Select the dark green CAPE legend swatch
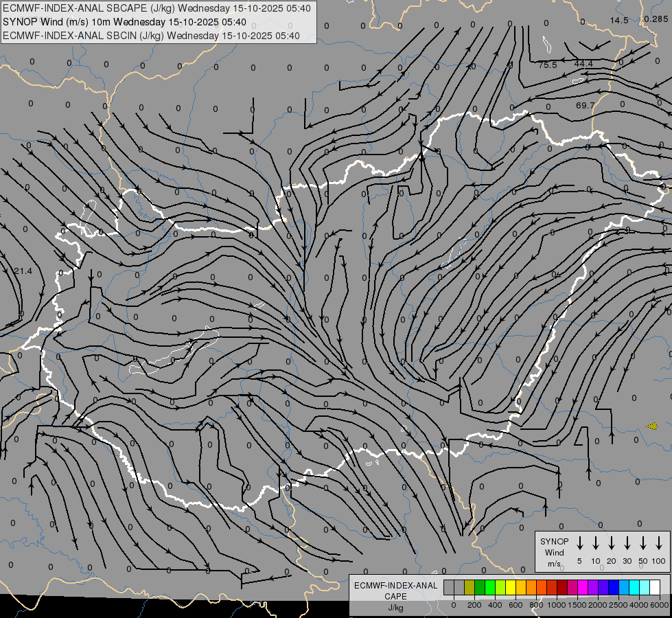Screen dimensions: 672x618 coord(480,587)
